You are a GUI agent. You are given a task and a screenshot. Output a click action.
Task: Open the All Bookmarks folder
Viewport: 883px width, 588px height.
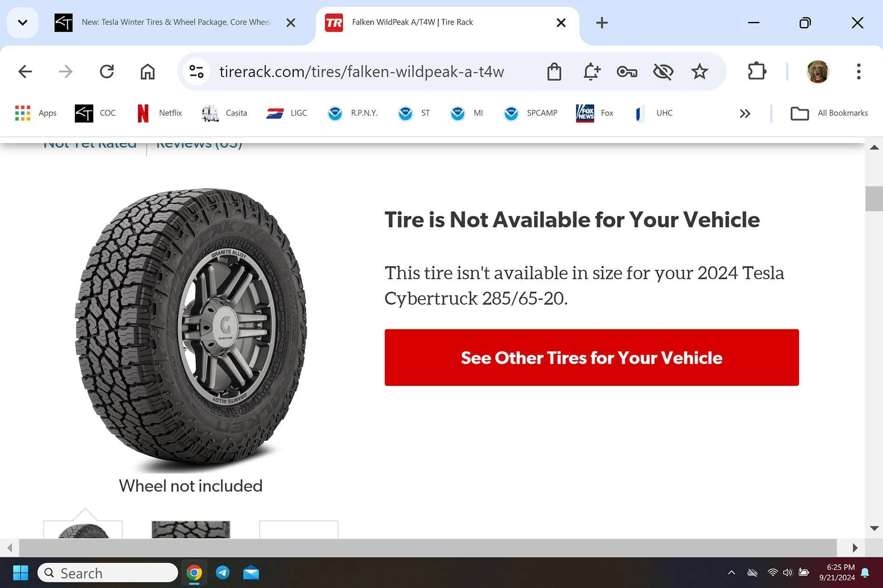(x=829, y=113)
